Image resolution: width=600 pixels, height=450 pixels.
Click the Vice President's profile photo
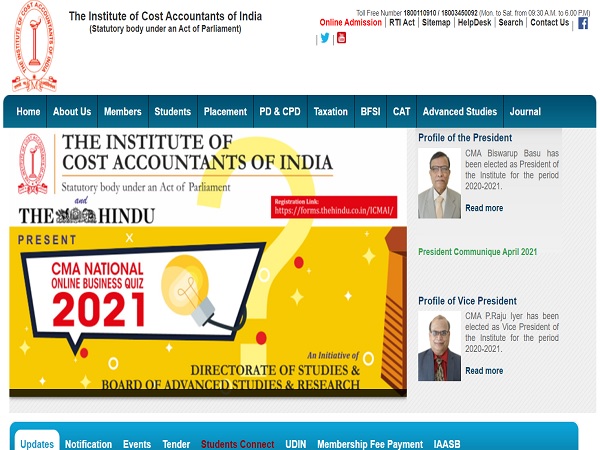point(439,346)
